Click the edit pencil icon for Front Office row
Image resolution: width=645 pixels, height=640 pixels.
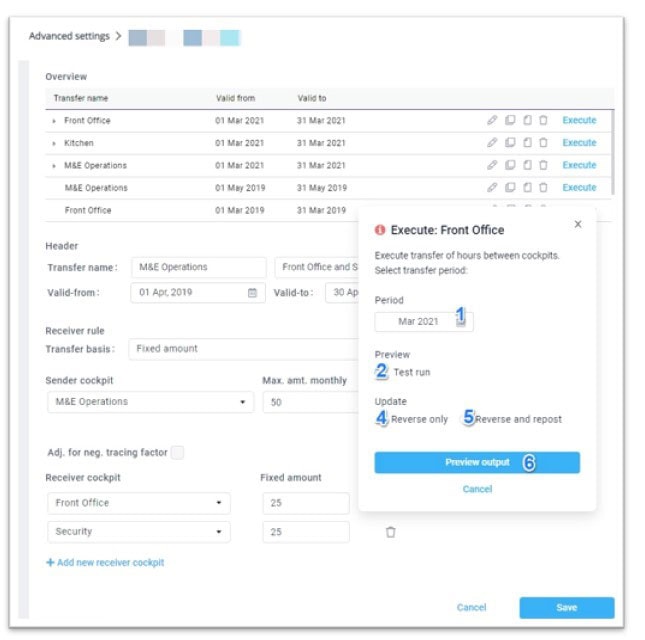pyautogui.click(x=492, y=121)
